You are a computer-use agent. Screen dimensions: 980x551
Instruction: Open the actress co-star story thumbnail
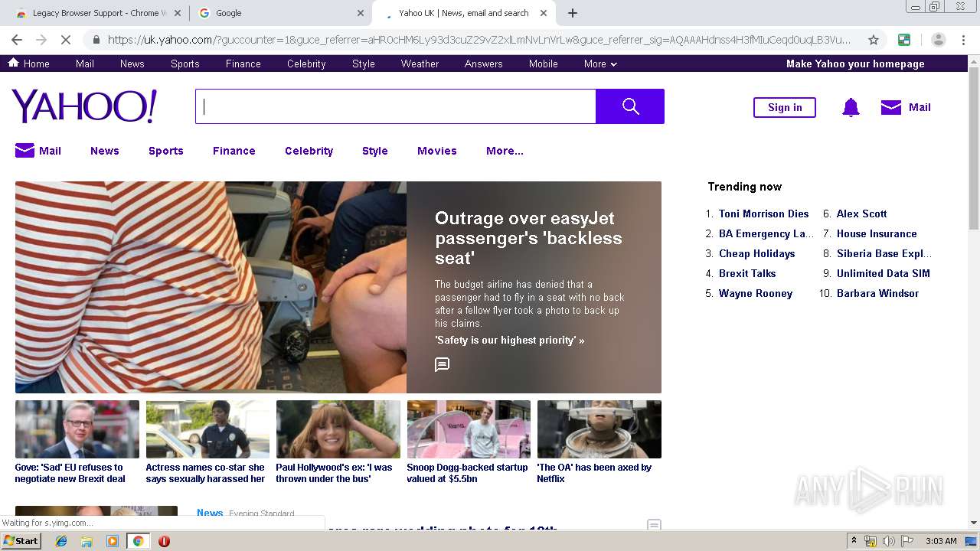(207, 429)
